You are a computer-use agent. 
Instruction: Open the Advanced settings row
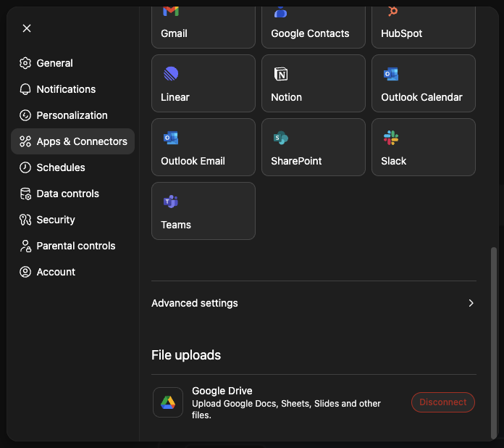point(314,303)
